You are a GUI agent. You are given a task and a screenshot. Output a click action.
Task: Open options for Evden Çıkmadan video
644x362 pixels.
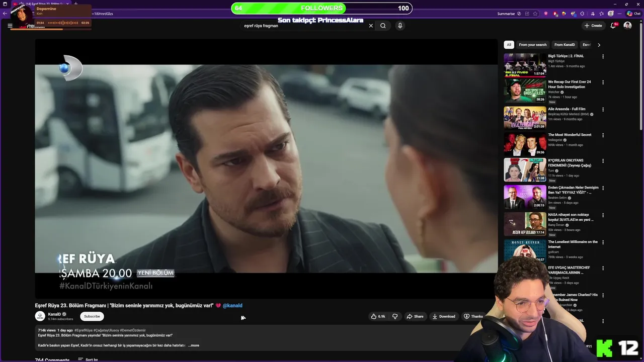point(603,188)
